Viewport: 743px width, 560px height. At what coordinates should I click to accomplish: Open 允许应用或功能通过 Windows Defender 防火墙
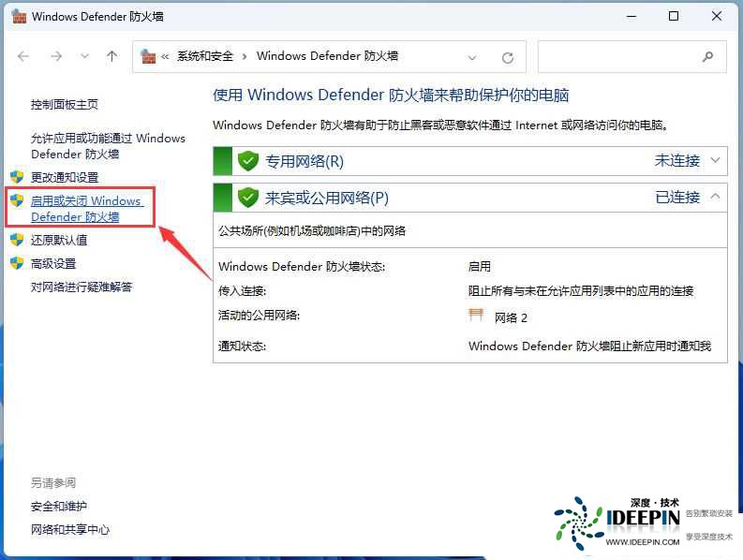point(108,146)
